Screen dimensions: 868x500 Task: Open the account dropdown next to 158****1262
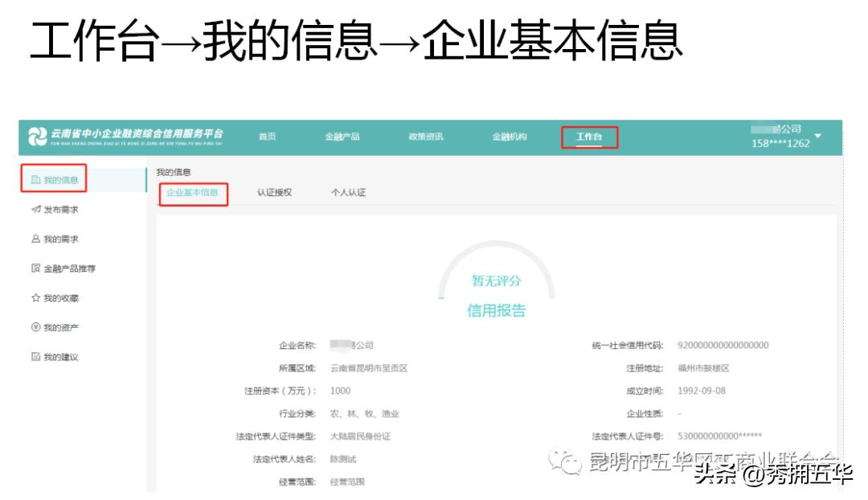819,137
